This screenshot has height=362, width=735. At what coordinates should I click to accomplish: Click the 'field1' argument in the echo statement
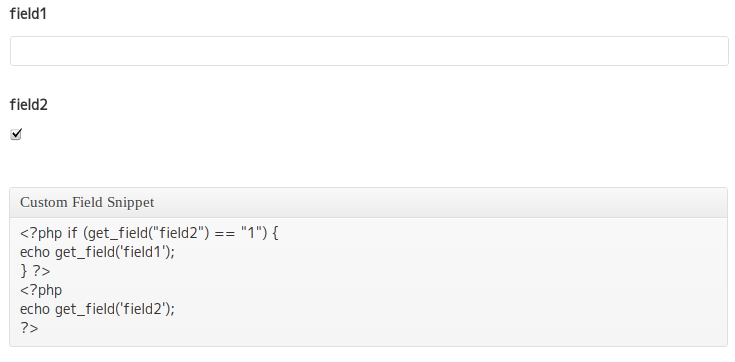142,252
